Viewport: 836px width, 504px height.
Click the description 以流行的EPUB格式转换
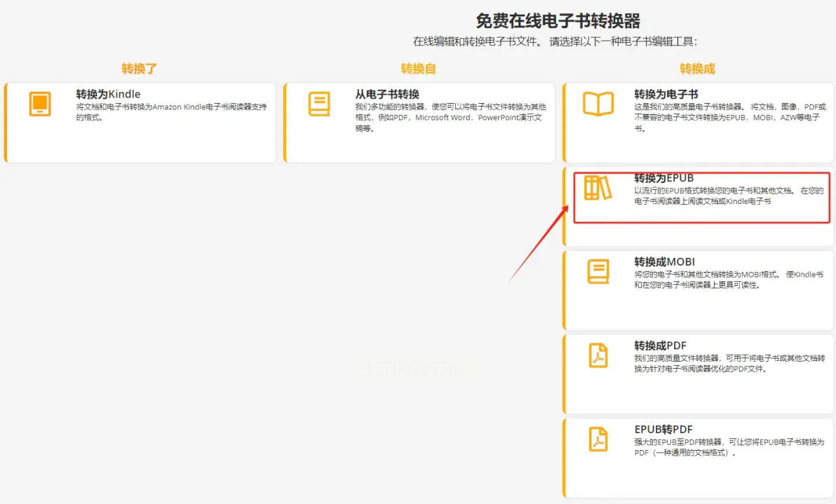click(729, 196)
